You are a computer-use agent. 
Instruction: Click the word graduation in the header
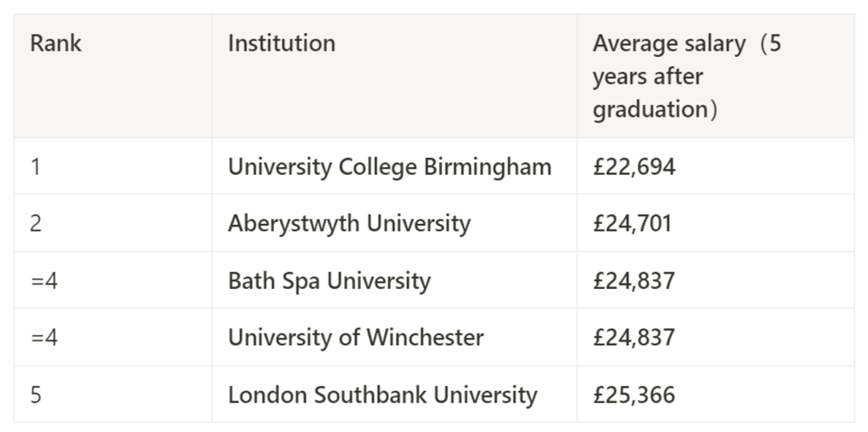coord(651,109)
